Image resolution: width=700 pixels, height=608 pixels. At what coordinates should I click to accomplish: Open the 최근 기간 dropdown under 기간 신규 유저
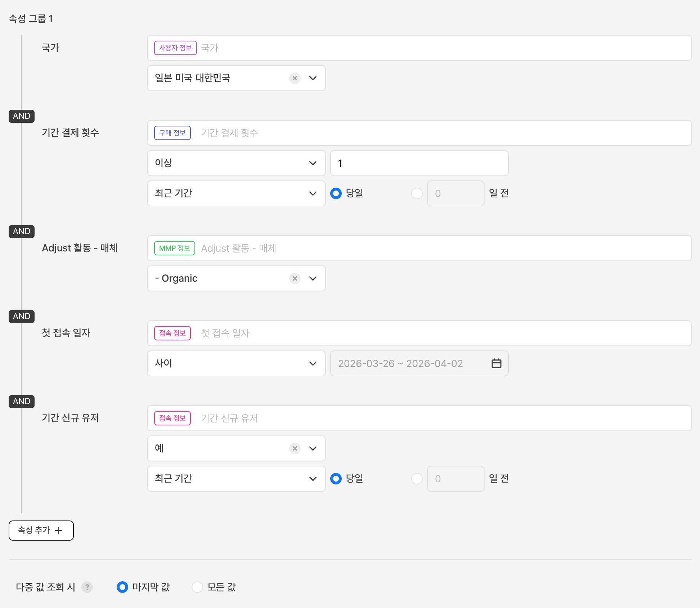pos(236,479)
